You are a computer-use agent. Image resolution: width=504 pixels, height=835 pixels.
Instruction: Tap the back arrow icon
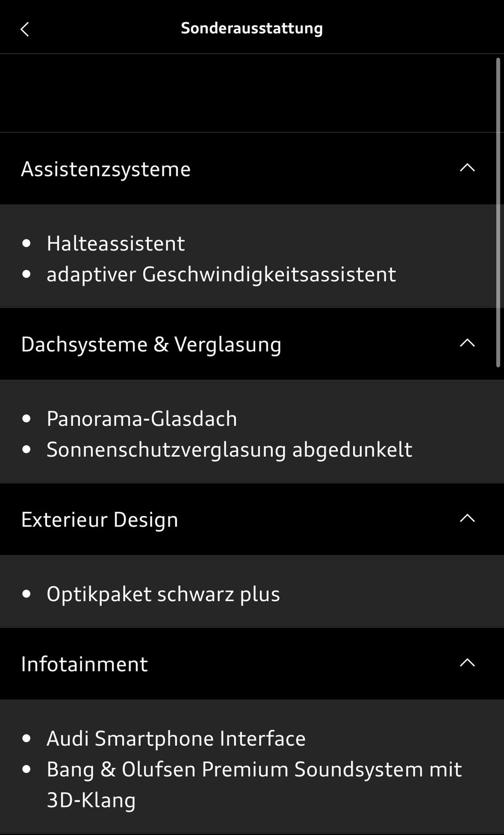coord(25,29)
